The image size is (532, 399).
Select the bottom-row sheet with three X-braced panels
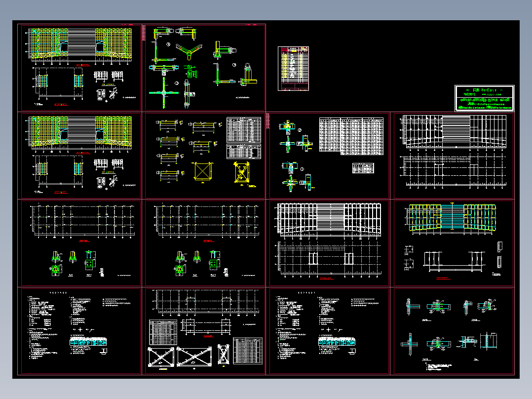coord(205,331)
